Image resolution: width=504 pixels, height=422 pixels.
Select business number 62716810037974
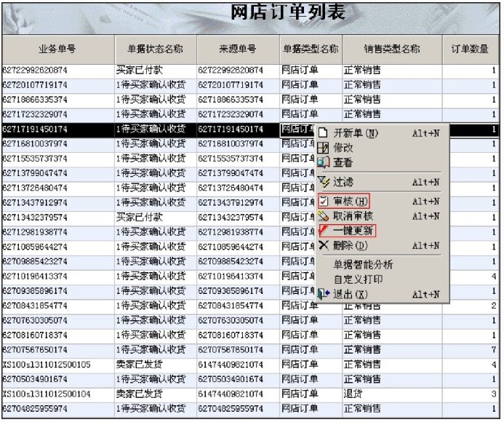point(35,144)
